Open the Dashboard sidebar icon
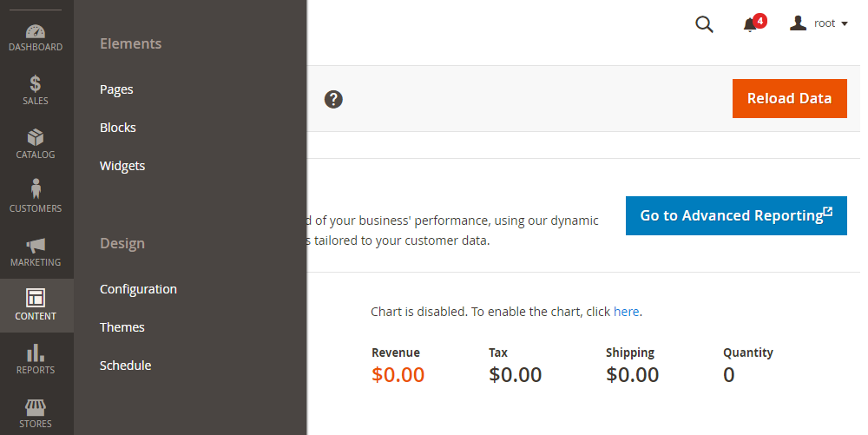This screenshot has width=868, height=435. 36,37
